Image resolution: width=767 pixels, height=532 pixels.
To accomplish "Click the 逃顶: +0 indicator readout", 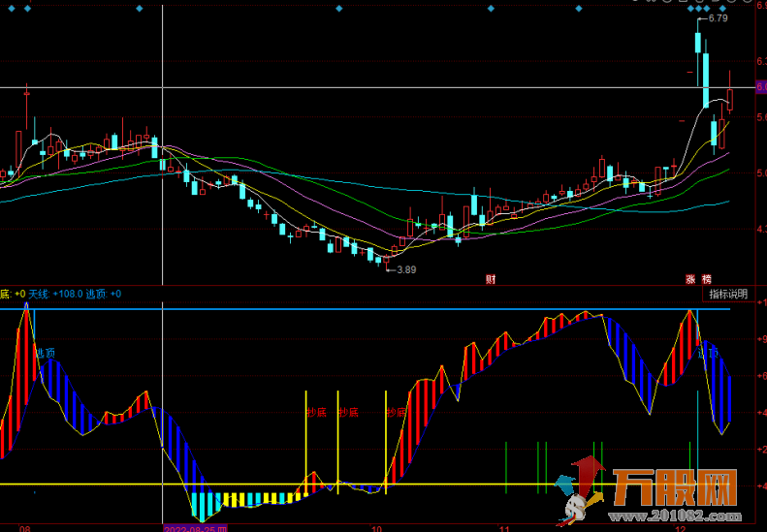I will pyautogui.click(x=104, y=294).
